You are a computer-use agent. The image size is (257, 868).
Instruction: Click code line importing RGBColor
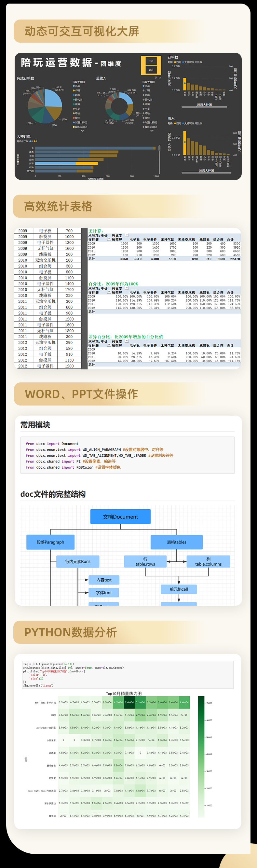click(73, 467)
